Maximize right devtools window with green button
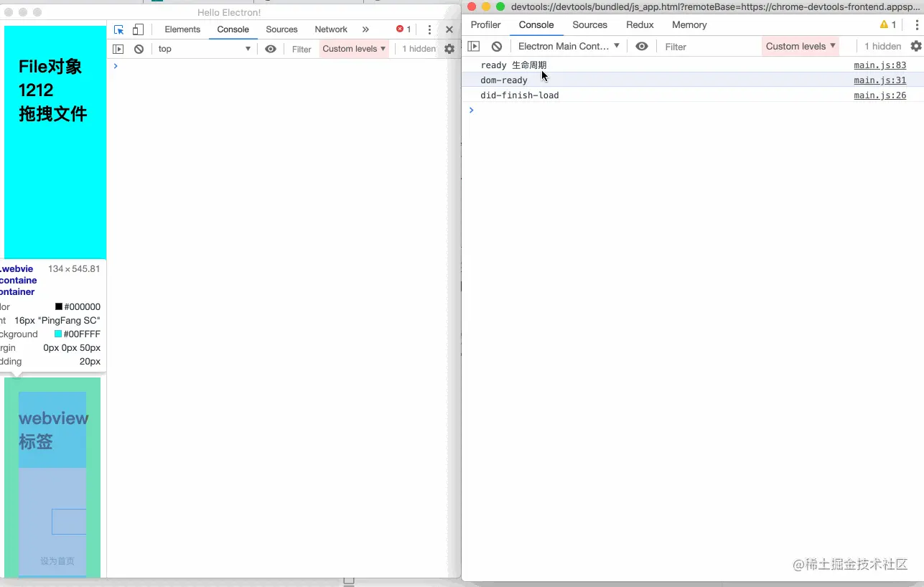This screenshot has width=924, height=587. pyautogui.click(x=500, y=6)
